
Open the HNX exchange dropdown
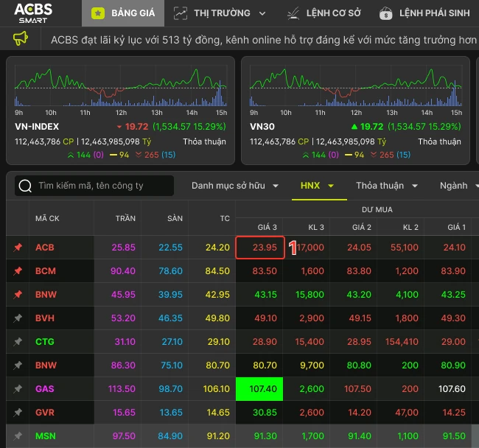[x=317, y=186]
